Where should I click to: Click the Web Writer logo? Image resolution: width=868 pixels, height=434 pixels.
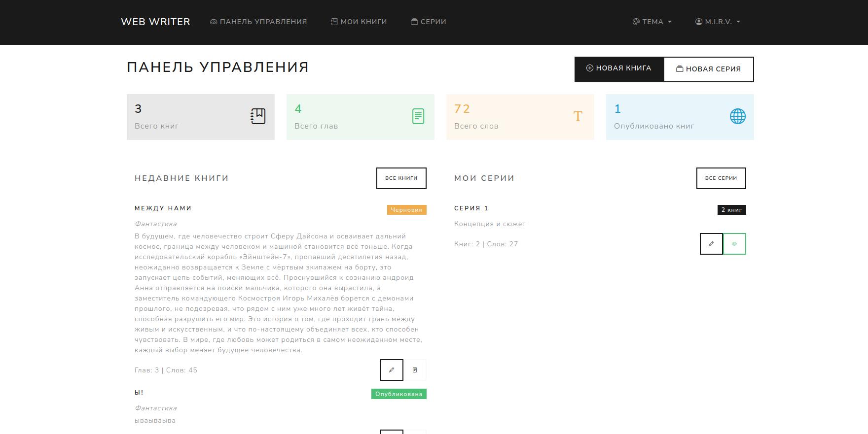(155, 22)
